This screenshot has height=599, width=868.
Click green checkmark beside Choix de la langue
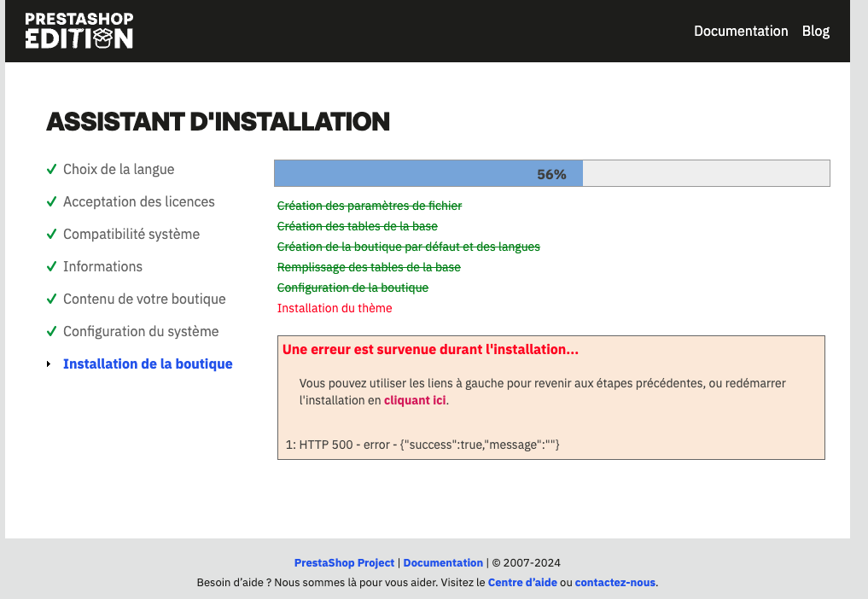(51, 170)
